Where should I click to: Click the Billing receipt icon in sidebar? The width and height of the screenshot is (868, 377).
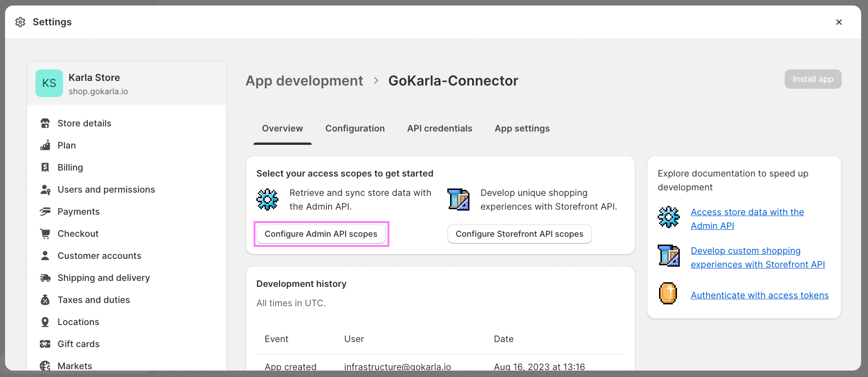tap(45, 167)
